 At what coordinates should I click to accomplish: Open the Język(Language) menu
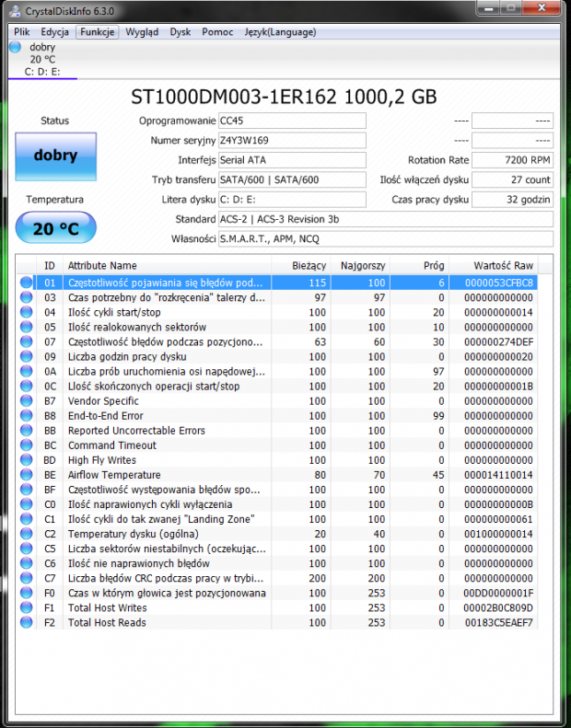[x=280, y=31]
